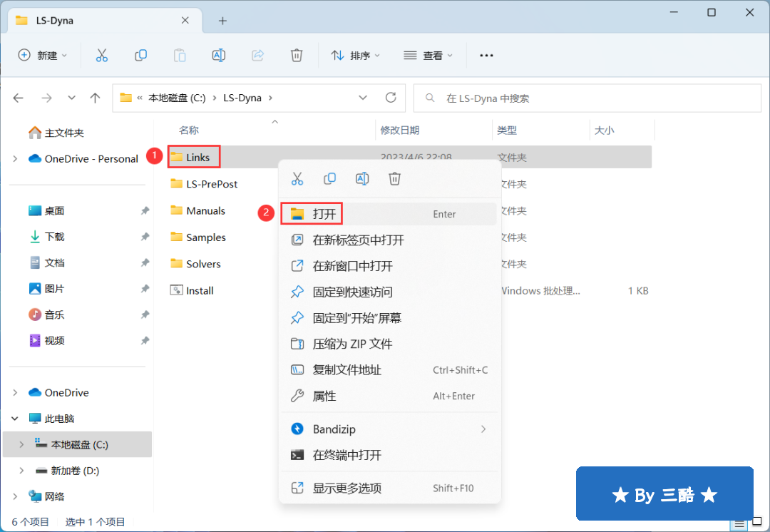Select 固定到快速访问 menu entry

click(389, 292)
